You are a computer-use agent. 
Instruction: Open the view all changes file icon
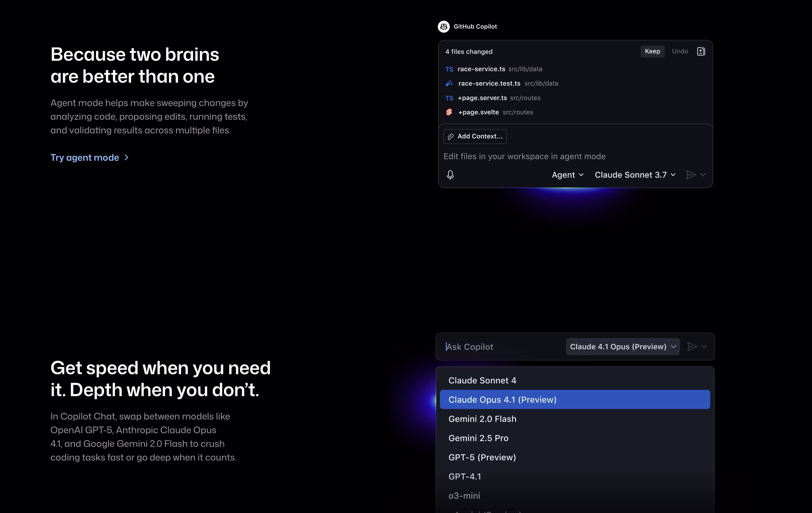(701, 51)
